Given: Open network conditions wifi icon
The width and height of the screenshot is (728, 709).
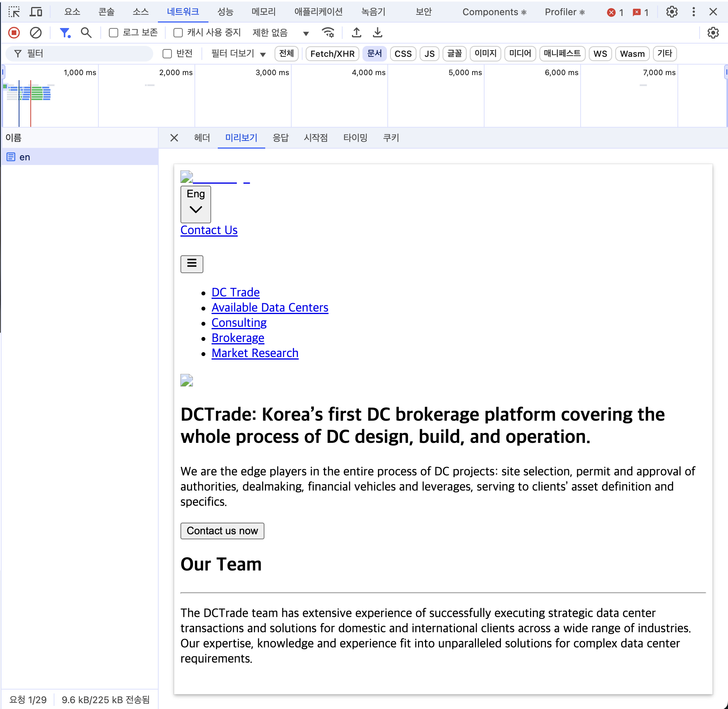Looking at the screenshot, I should pyautogui.click(x=328, y=33).
